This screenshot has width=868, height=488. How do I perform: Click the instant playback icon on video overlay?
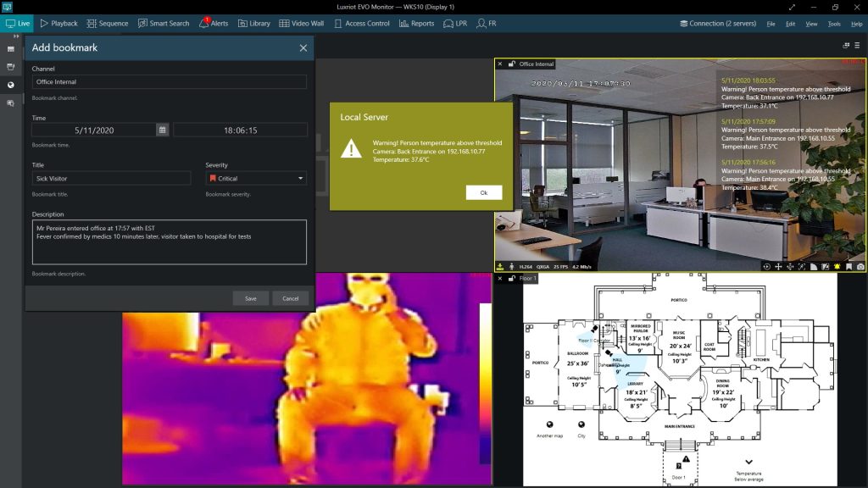coord(766,267)
